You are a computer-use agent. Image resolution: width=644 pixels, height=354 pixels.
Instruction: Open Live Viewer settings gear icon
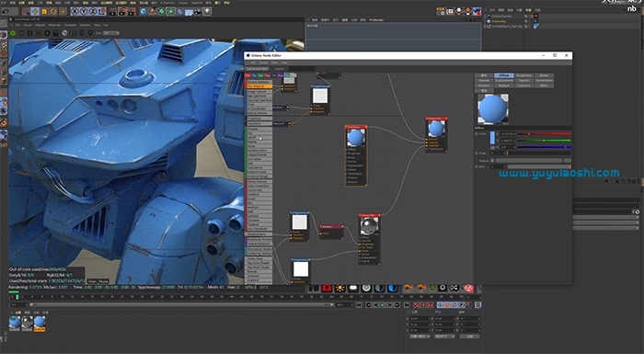point(47,33)
